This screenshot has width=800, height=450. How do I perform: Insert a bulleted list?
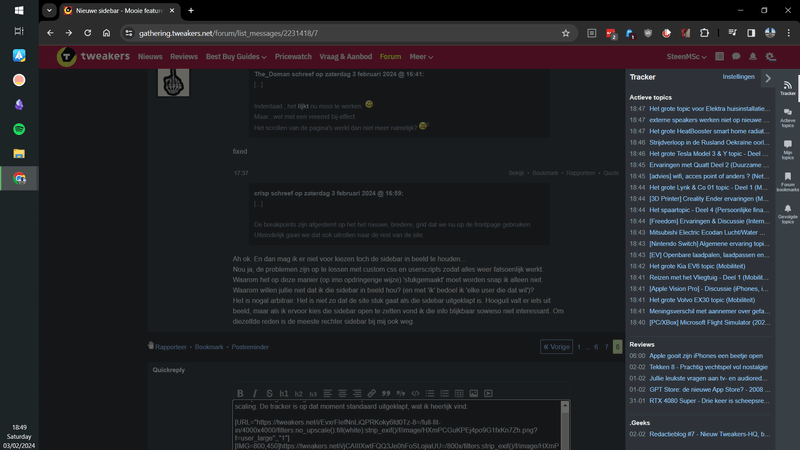click(430, 393)
